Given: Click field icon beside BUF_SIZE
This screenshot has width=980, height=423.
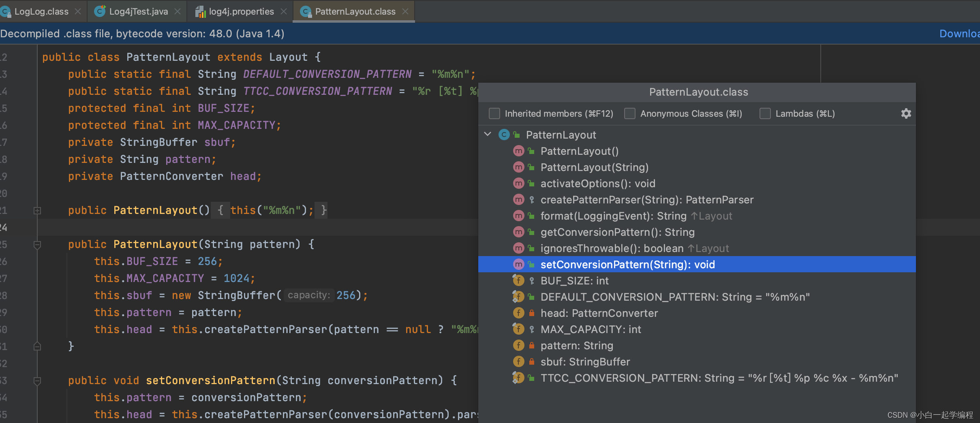Looking at the screenshot, I should [518, 280].
